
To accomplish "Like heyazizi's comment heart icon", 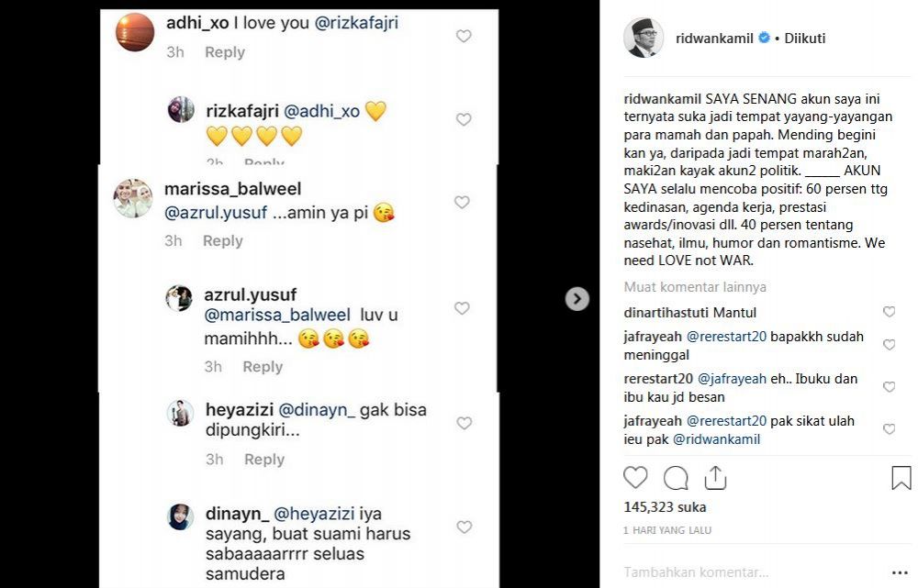I will pos(464,422).
